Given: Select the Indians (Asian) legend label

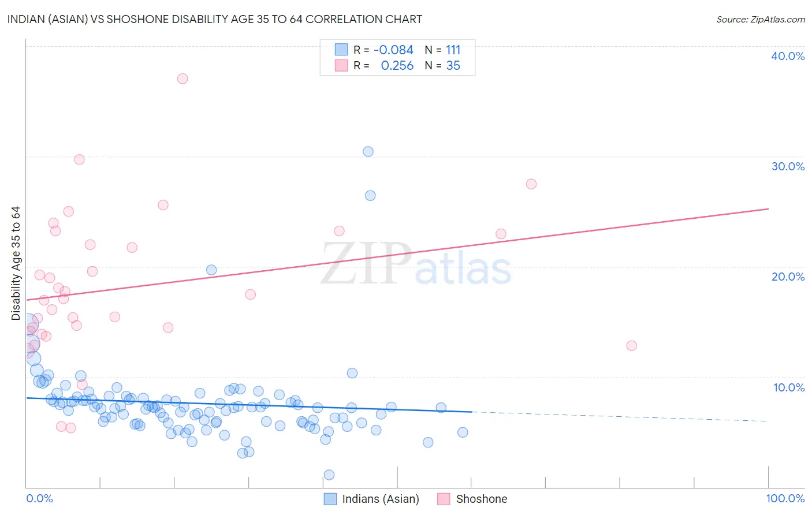Looking at the screenshot, I should (381, 499).
